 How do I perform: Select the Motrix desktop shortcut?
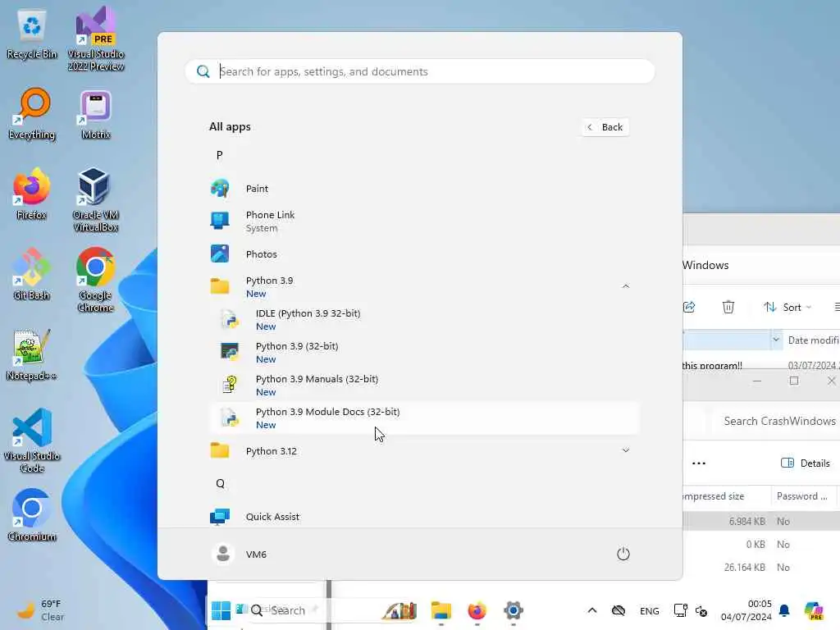pos(96,114)
